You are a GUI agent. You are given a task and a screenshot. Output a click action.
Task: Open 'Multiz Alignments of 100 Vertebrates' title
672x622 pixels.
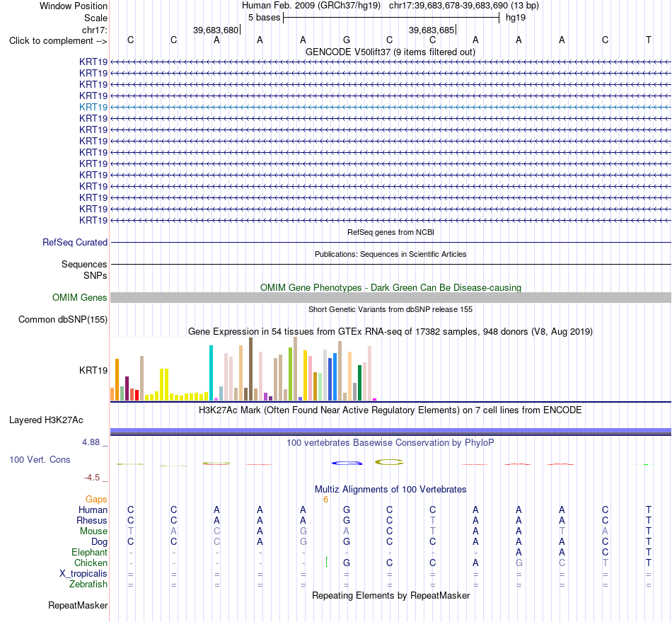point(390,490)
